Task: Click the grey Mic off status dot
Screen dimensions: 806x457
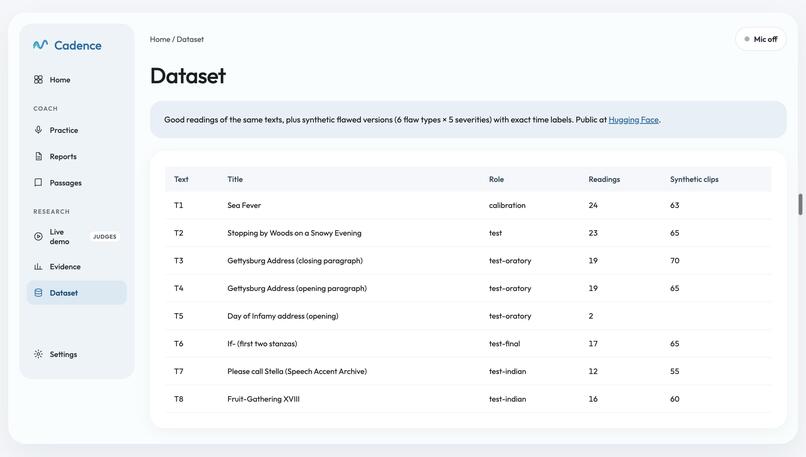Action: tap(747, 39)
